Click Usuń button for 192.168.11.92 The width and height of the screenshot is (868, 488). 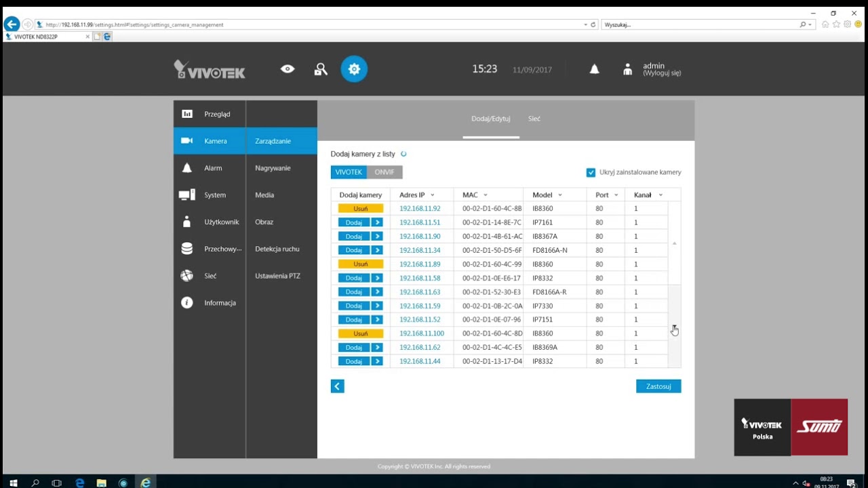[360, 209]
